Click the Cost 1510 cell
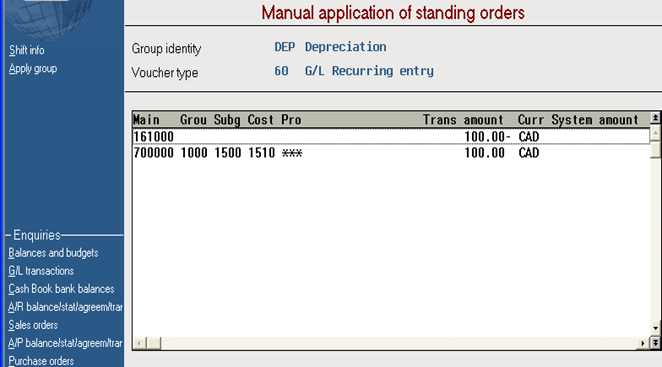The height and width of the screenshot is (367, 662). [x=261, y=152]
